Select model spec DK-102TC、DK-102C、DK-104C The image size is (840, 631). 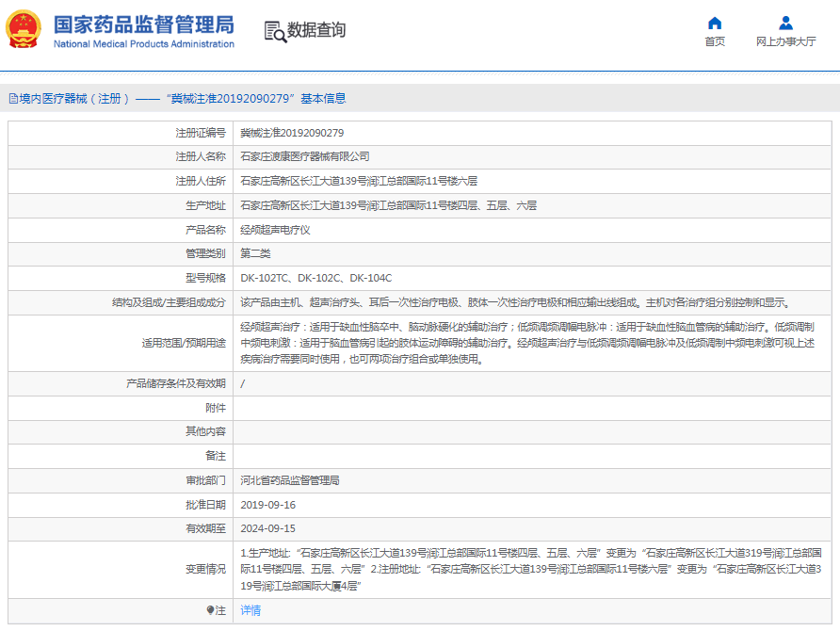(x=316, y=278)
